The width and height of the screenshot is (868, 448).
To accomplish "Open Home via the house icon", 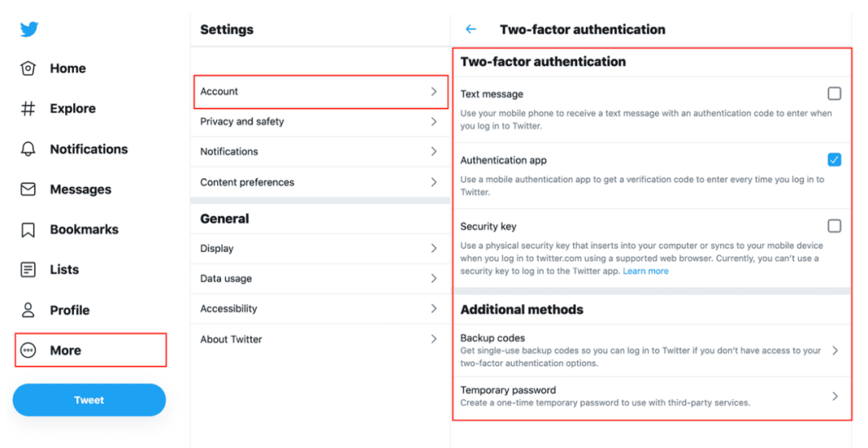I will click(27, 68).
